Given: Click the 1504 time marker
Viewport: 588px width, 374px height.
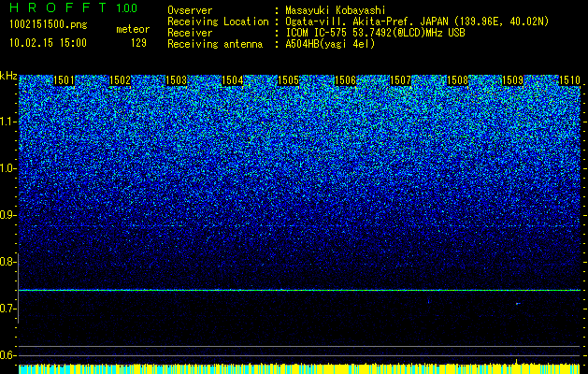Looking at the screenshot, I should tap(233, 80).
